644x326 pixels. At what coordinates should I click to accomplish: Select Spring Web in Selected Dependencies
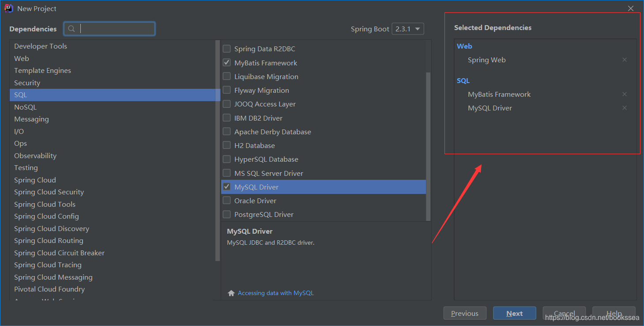click(x=487, y=60)
